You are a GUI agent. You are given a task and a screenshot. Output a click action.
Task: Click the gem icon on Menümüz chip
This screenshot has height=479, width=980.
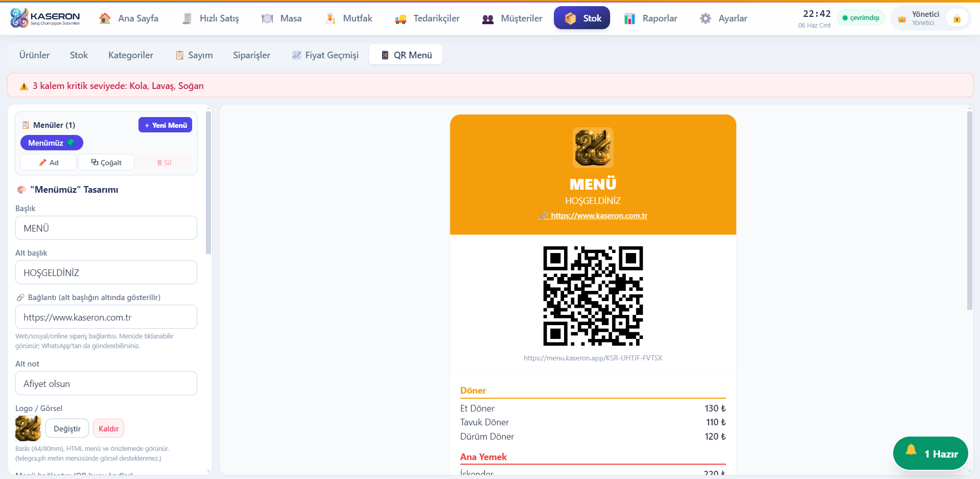click(x=71, y=143)
